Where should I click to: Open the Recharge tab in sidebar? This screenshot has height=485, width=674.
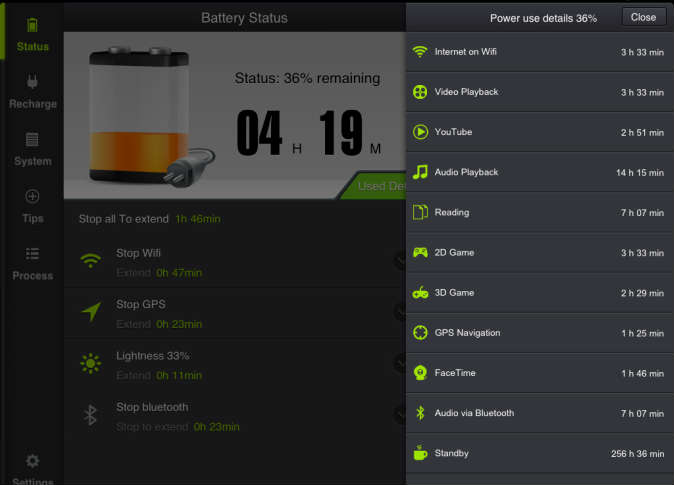tap(33, 92)
